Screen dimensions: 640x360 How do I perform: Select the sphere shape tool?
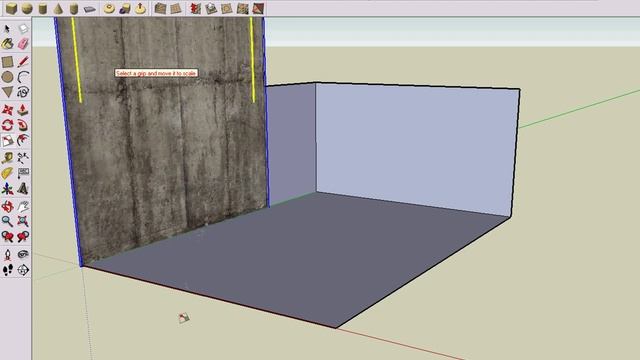27,8
